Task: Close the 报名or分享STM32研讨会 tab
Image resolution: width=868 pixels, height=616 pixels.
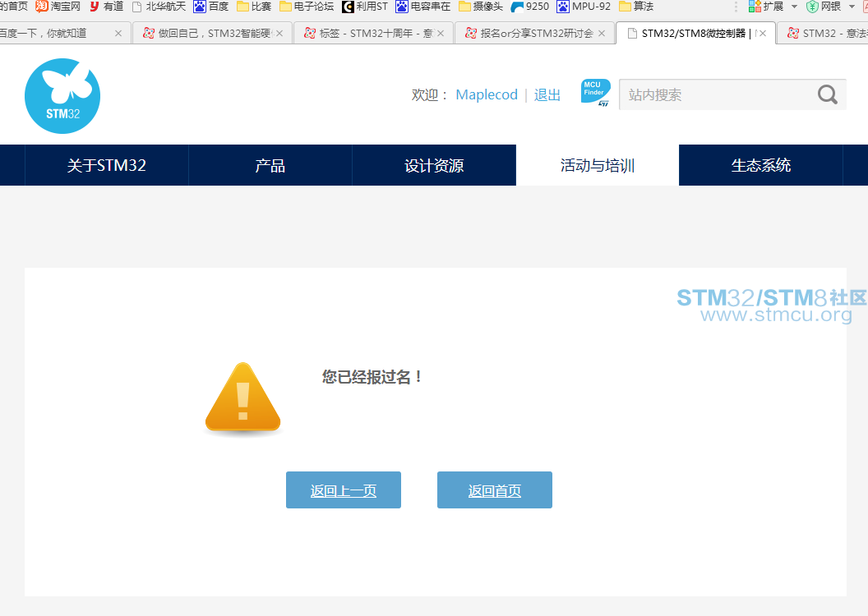Action: pyautogui.click(x=602, y=33)
